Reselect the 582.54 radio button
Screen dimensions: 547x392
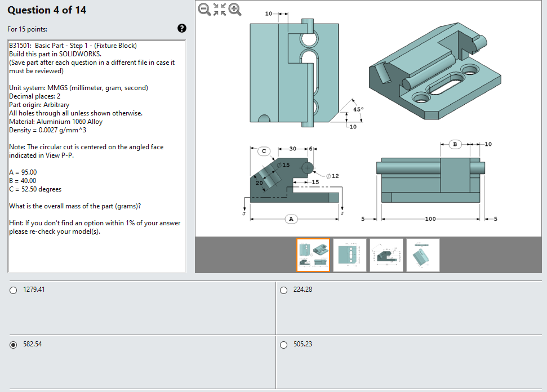(13, 344)
